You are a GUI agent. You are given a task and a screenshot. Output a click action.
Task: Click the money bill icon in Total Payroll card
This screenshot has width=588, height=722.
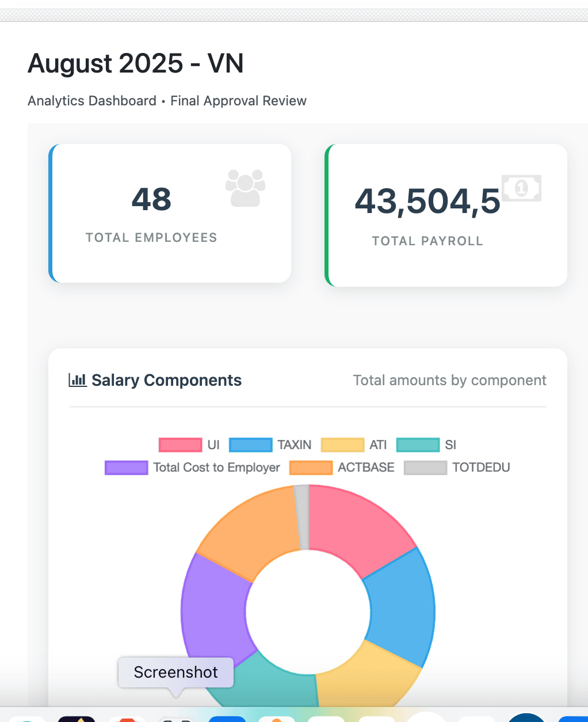tap(521, 188)
